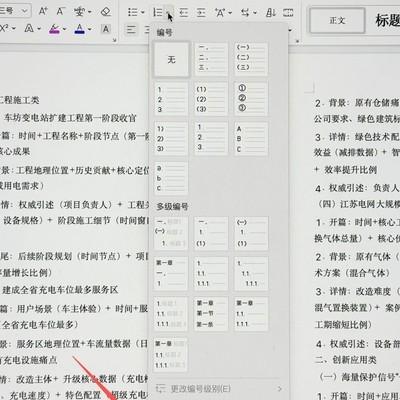Select the 一、二、三、 numbering style

(x=211, y=59)
